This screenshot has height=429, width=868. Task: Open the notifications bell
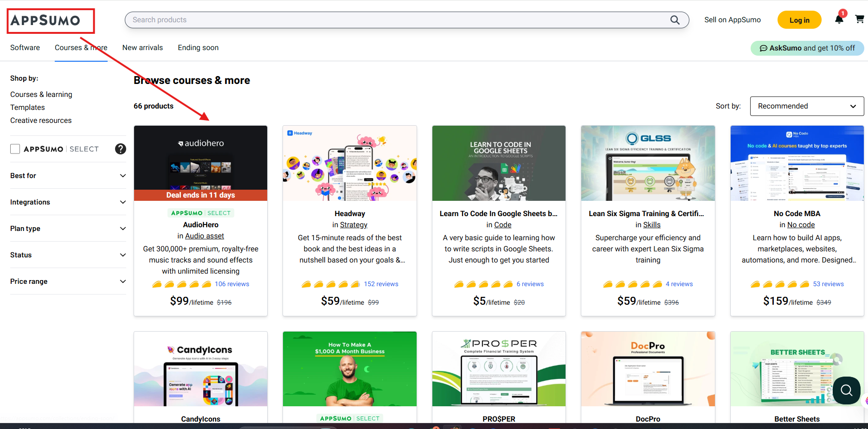pyautogui.click(x=839, y=19)
